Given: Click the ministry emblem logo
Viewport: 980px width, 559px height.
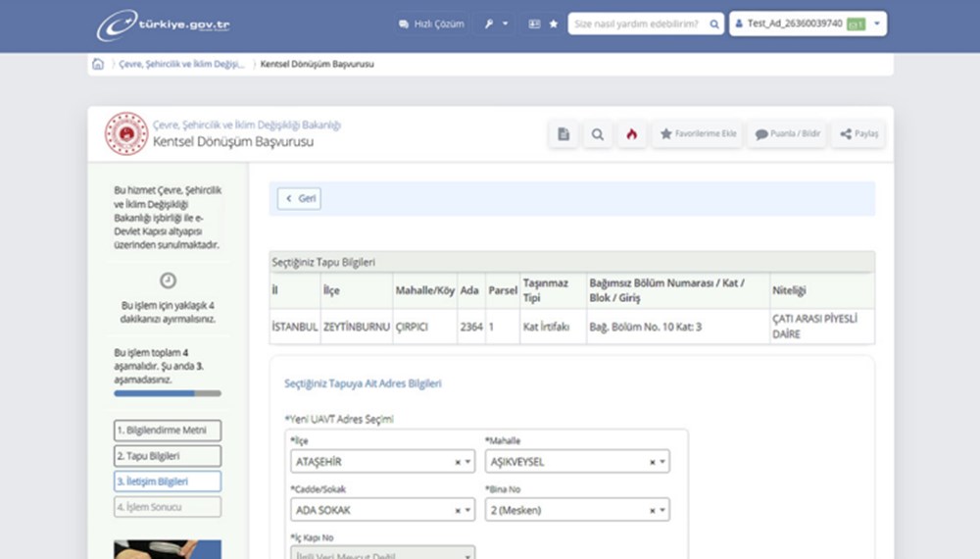Looking at the screenshot, I should pyautogui.click(x=126, y=134).
